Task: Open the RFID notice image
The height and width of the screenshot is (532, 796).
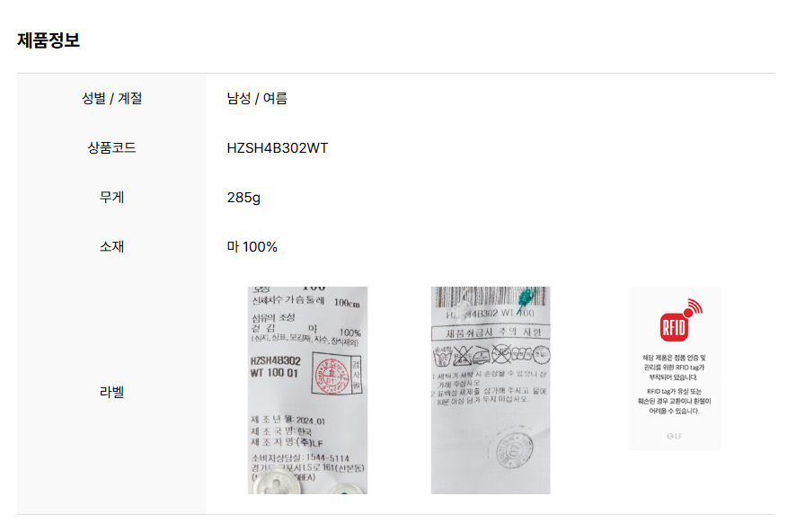Action: (x=674, y=368)
